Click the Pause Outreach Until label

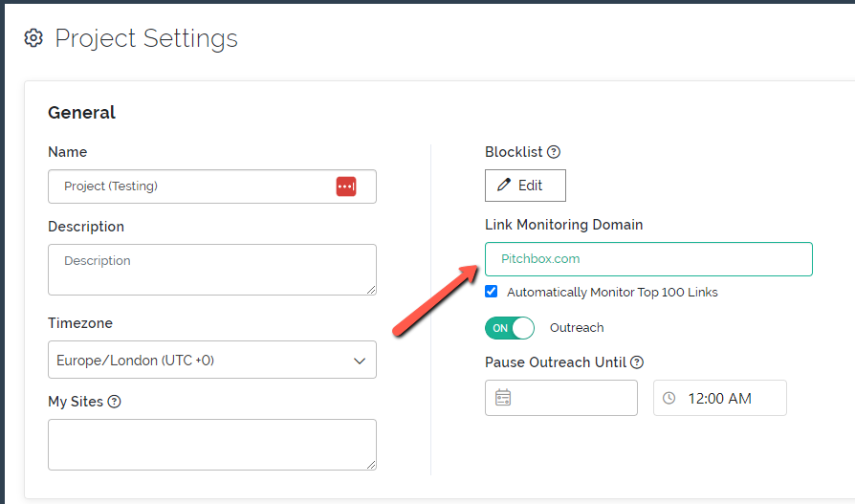(x=556, y=362)
